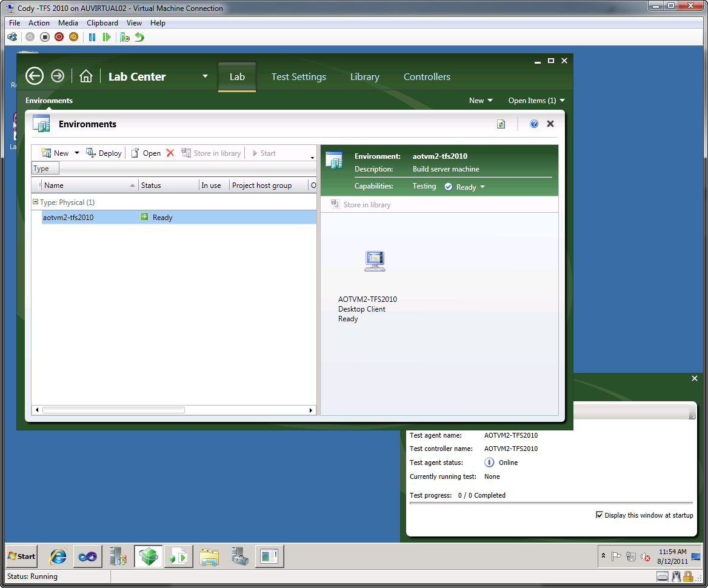Click the forward arrow in Lab Center
708x588 pixels.
point(58,76)
